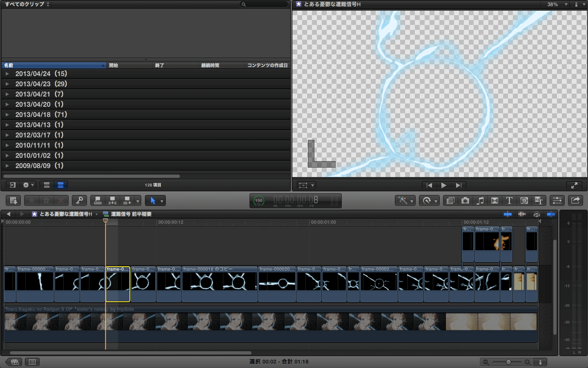Jump to the previous edit in the viewer
The width and height of the screenshot is (588, 368).
tap(429, 185)
